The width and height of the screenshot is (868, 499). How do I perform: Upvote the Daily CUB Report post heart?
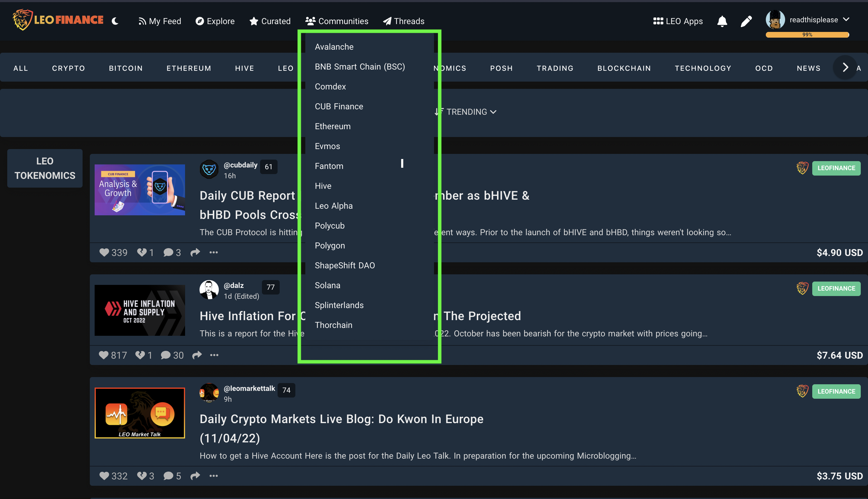[x=104, y=253]
